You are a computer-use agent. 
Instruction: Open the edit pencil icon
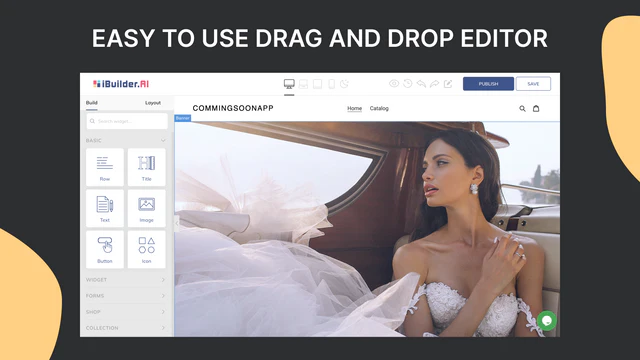click(448, 84)
